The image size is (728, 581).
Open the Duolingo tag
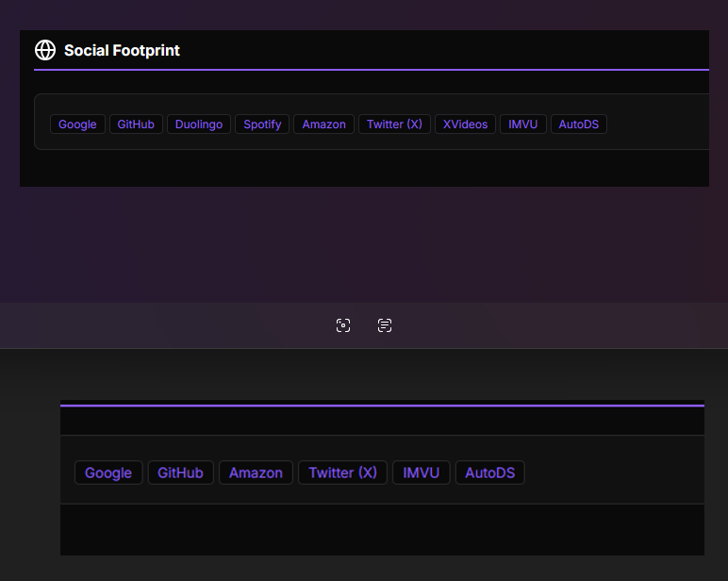pyautogui.click(x=199, y=124)
